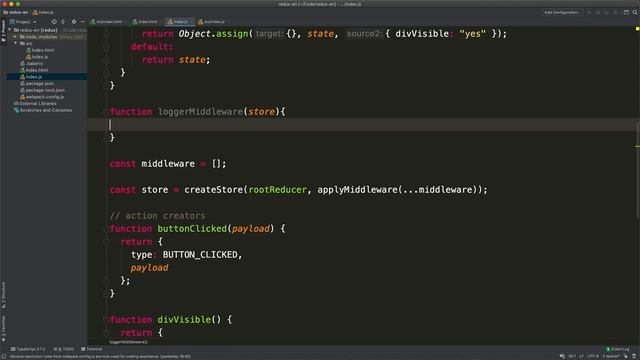Click index.js in the navigation bar
The height and width of the screenshot is (360, 640).
click(43, 12)
